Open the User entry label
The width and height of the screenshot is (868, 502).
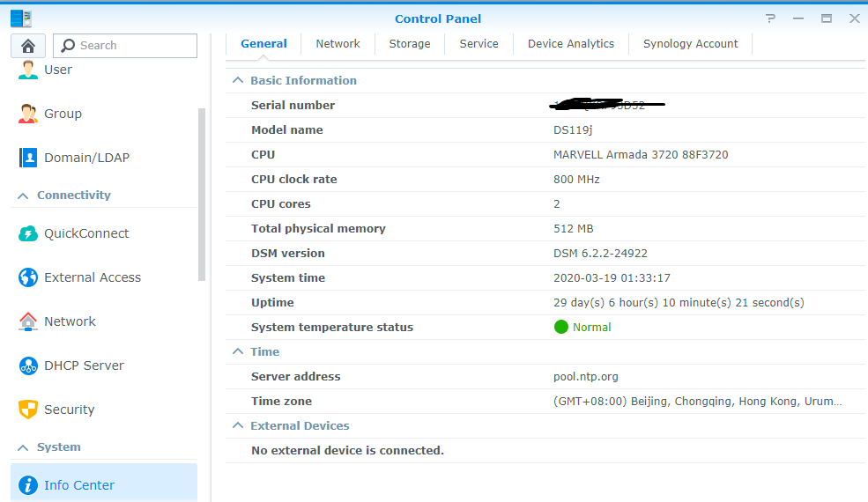(x=58, y=70)
